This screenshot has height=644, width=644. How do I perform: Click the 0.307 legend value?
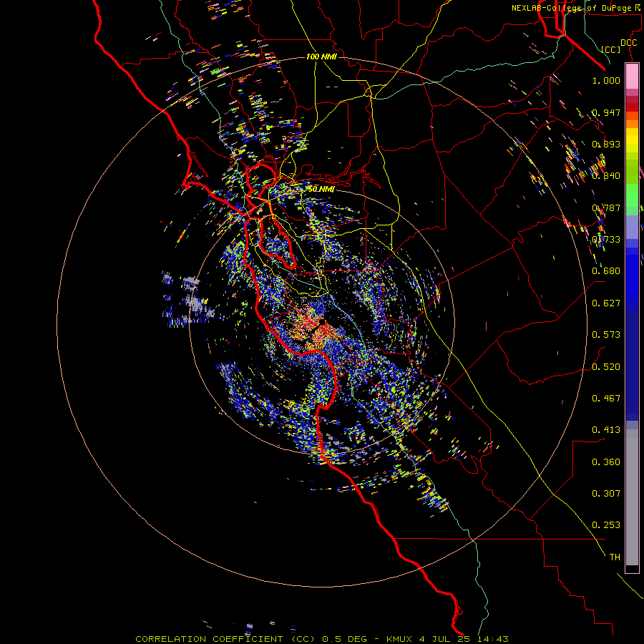tap(606, 494)
